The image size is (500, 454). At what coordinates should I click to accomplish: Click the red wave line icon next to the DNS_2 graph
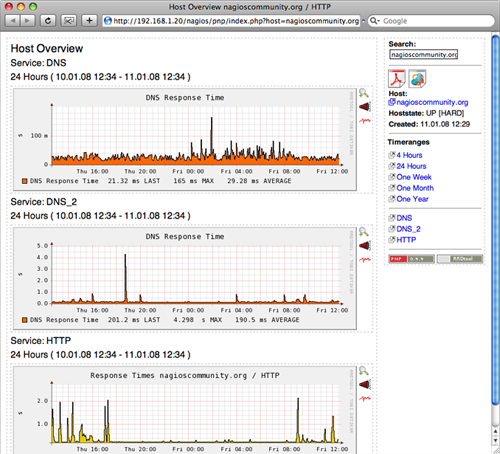365,259
